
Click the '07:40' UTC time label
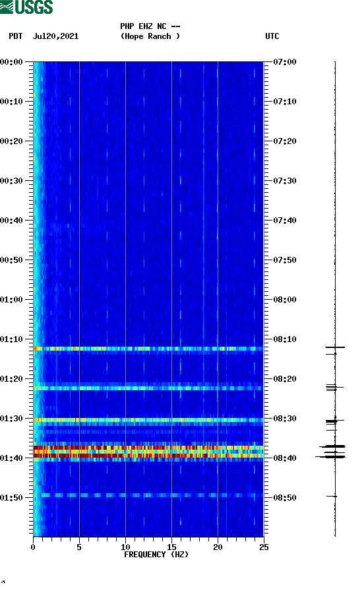pyautogui.click(x=284, y=221)
